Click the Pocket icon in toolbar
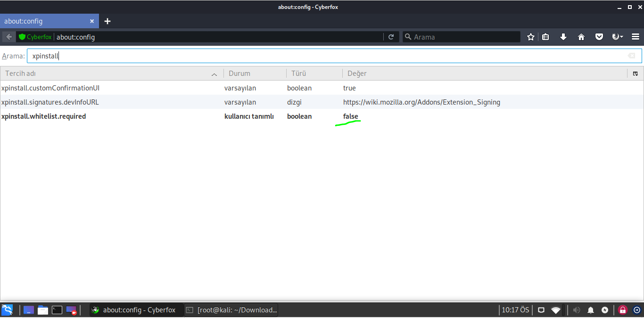644x318 pixels. click(x=599, y=37)
